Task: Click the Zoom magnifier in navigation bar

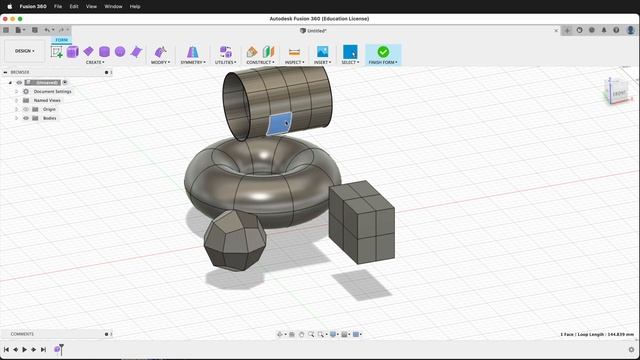Action: coord(311,334)
